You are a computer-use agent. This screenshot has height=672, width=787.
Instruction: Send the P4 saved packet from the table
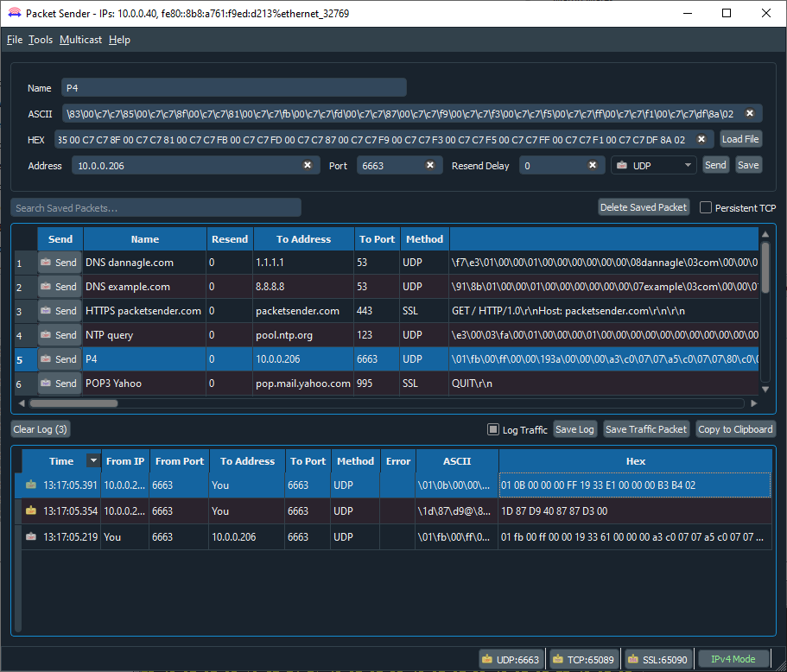60,358
